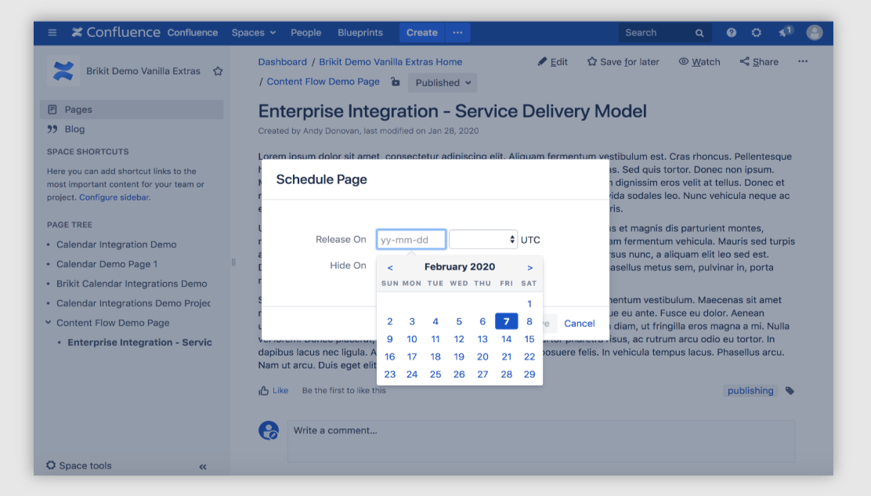Collapse sidebar with double chevron
This screenshot has width=871, height=496.
[x=203, y=467]
